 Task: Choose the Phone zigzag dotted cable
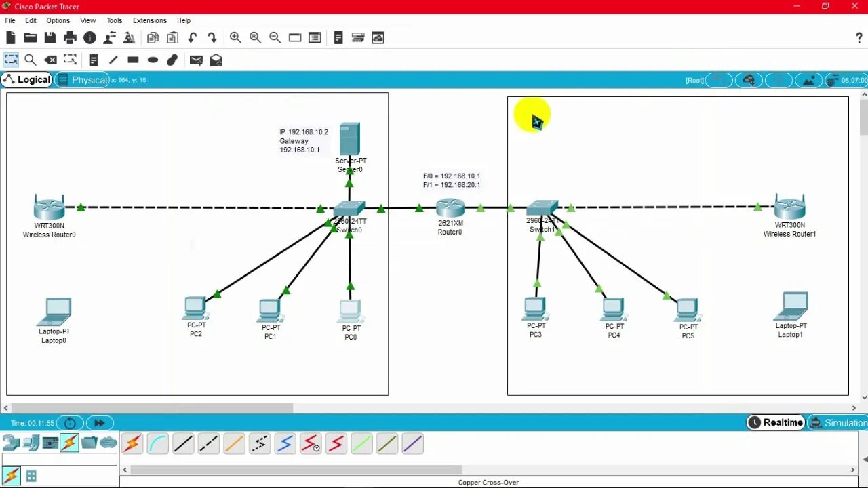(260, 444)
